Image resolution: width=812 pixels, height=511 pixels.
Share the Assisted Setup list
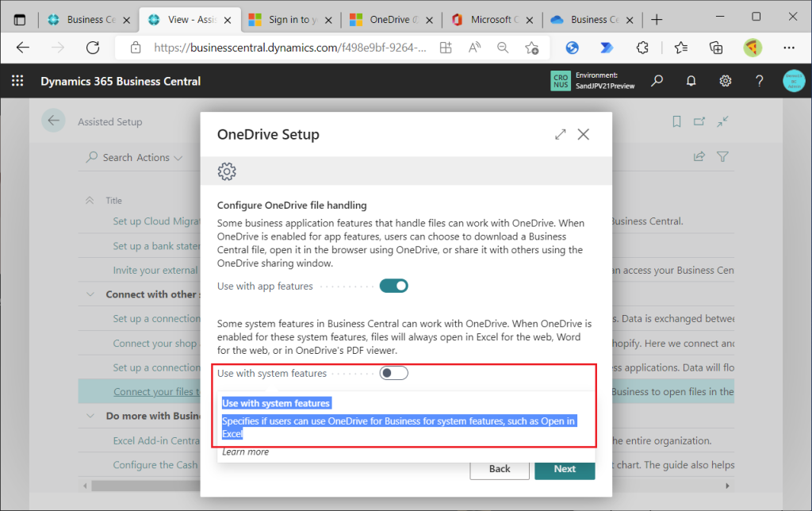pyautogui.click(x=699, y=156)
